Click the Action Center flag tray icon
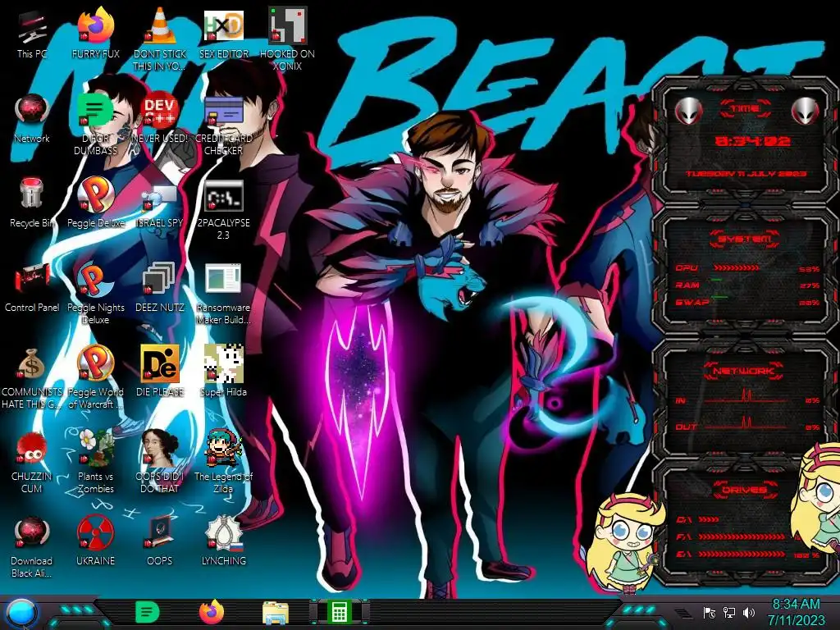 [710, 613]
